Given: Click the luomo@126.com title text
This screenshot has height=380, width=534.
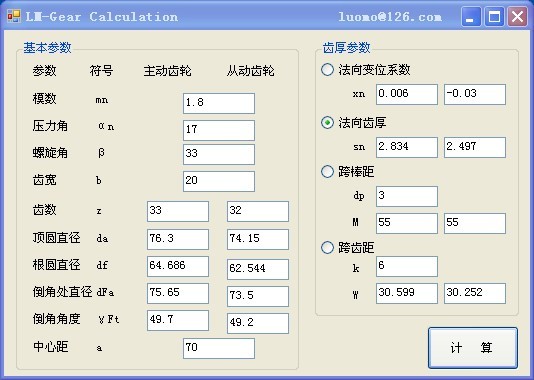Looking at the screenshot, I should (390, 17).
